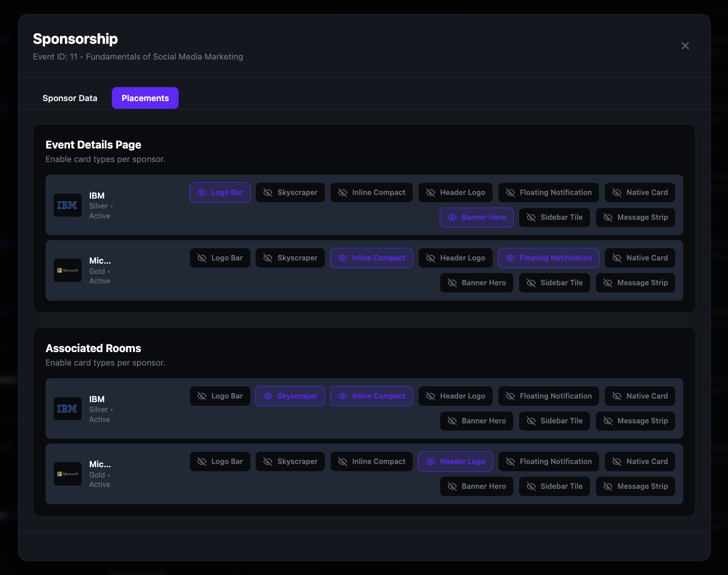Enable Native Card for IBM in Associated Rooms

pyautogui.click(x=640, y=396)
